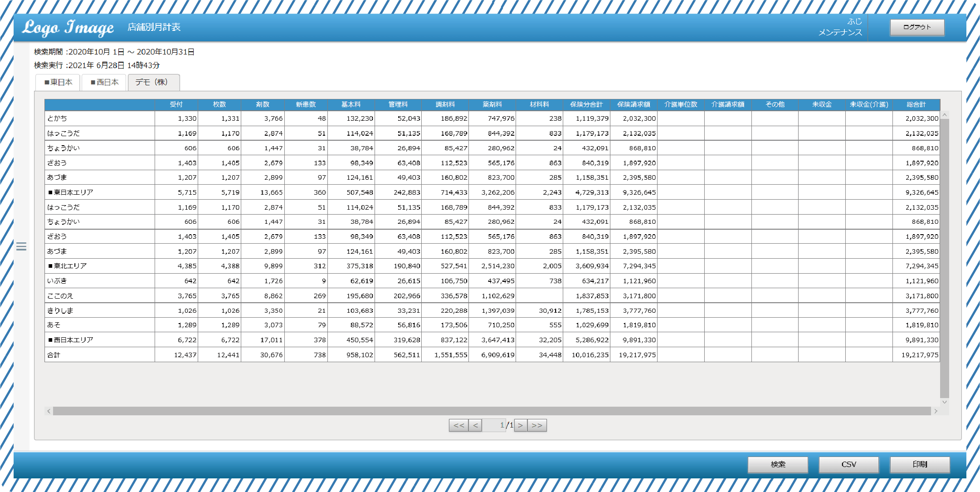
Task: Click the 総合計 column header
Action: (x=916, y=104)
